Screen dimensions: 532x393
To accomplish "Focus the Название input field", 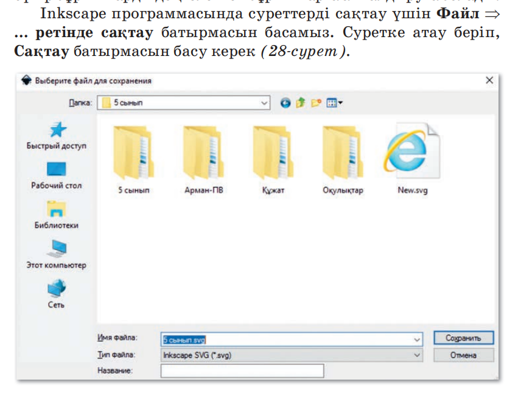I will pyautogui.click(x=242, y=370).
